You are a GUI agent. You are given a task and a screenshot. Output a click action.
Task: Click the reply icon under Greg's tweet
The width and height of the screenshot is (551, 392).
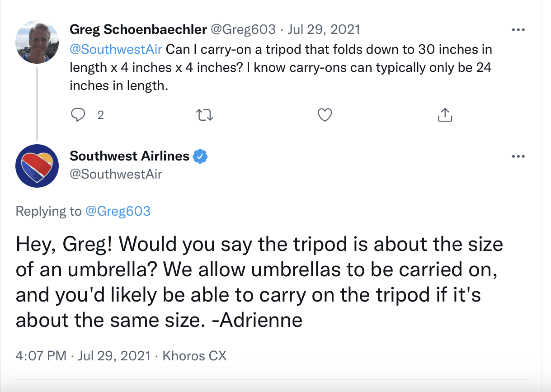(78, 115)
